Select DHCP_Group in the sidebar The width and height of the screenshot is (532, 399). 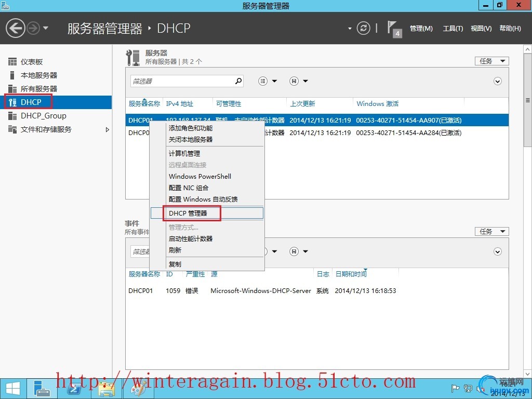[44, 116]
